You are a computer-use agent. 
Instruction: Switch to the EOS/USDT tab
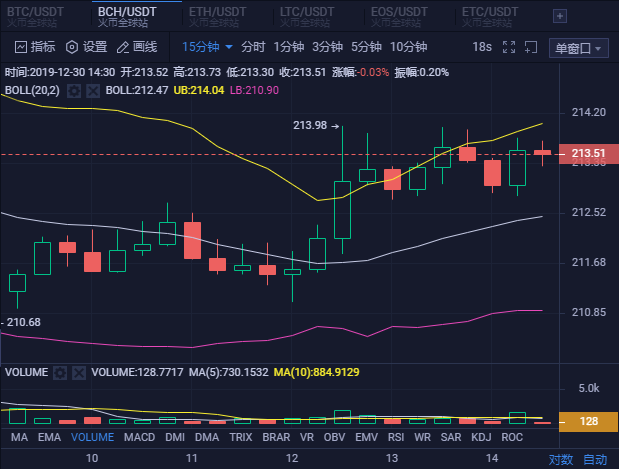pos(399,17)
